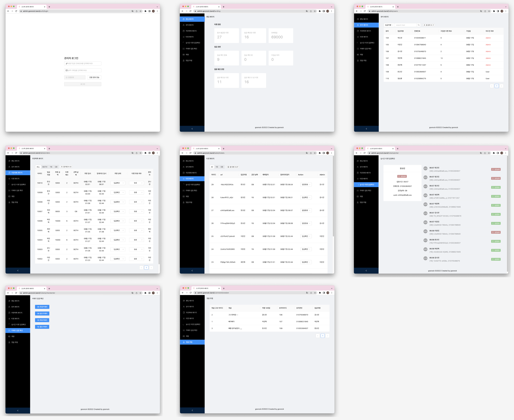This screenshot has width=514, height=420.
Task: Click 주문목록 페이지 sidebar icon in landing window
Action: (184, 31)
